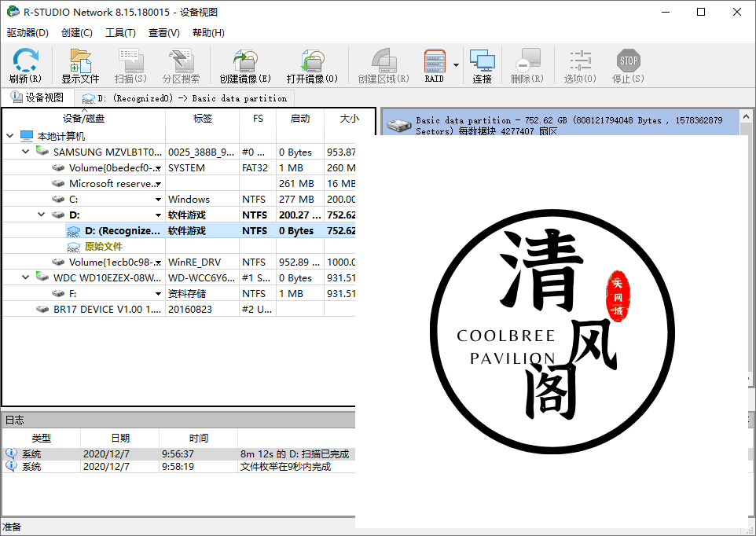The image size is (756, 536).
Task: Click the WDC WD10EZEX drive icon
Action: click(42, 277)
